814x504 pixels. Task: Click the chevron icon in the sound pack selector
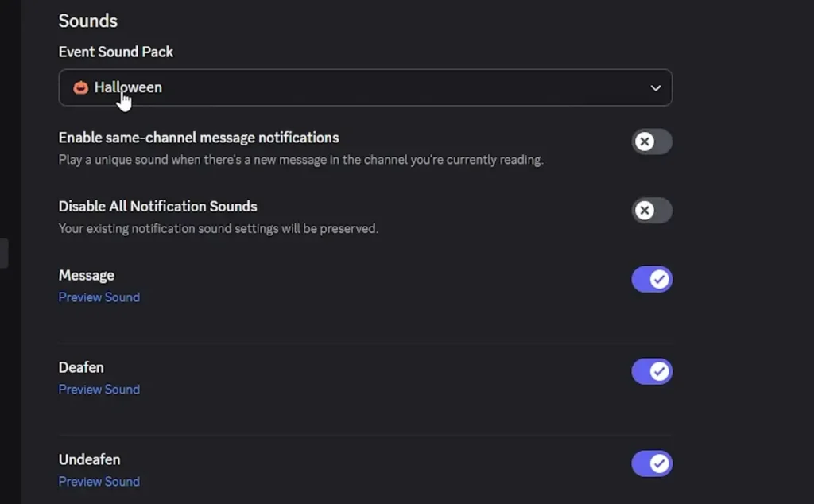[654, 88]
